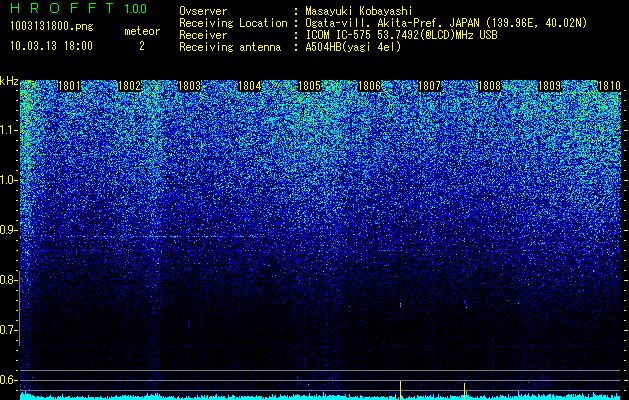The height and width of the screenshot is (400, 629).
Task: Click the Receiving Location label
Action: tap(233, 23)
